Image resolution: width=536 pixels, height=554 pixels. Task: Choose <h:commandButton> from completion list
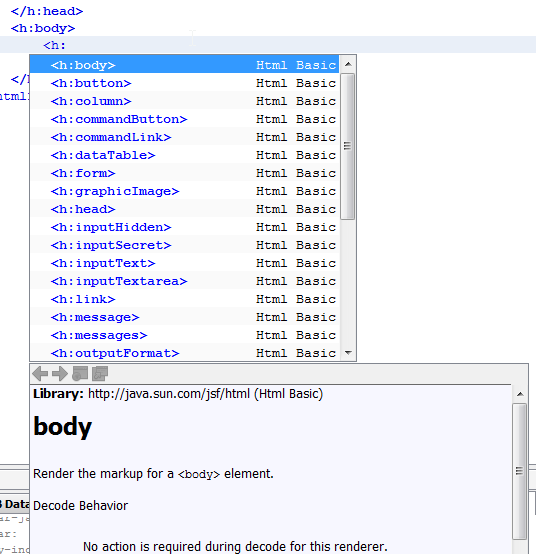coord(184,119)
